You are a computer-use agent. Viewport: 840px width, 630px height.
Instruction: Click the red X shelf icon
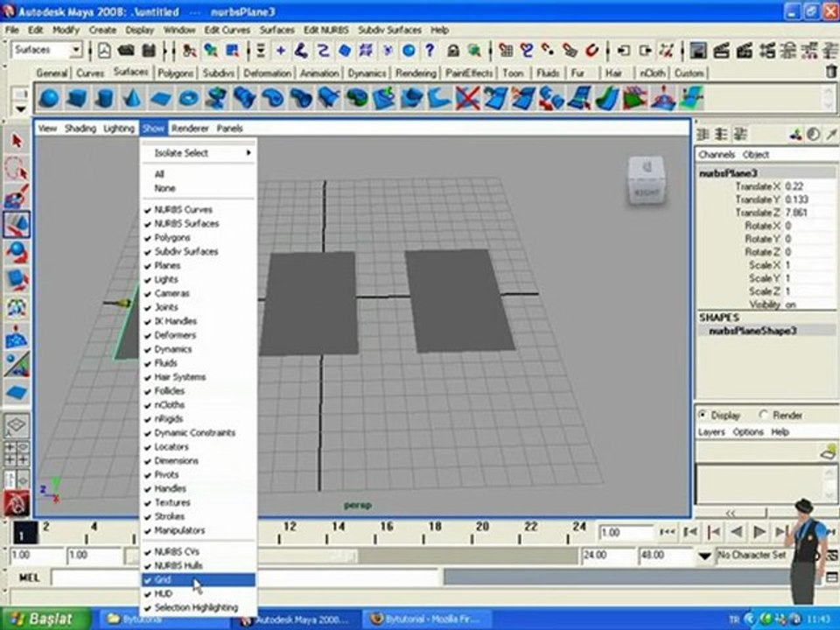[467, 99]
